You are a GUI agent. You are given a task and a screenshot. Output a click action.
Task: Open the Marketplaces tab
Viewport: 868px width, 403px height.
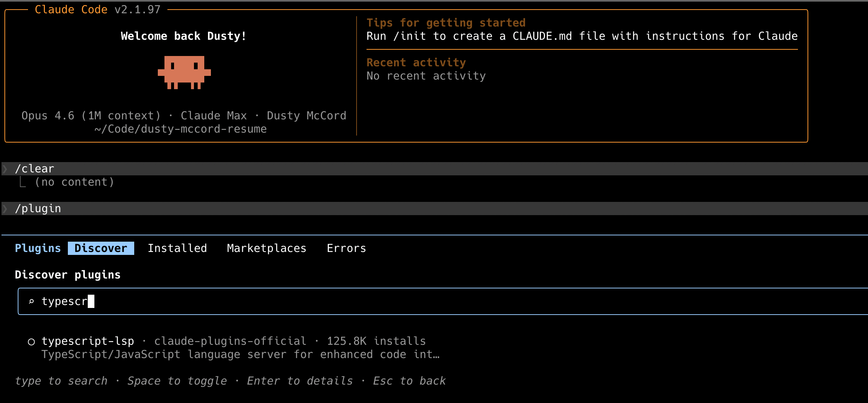[267, 248]
